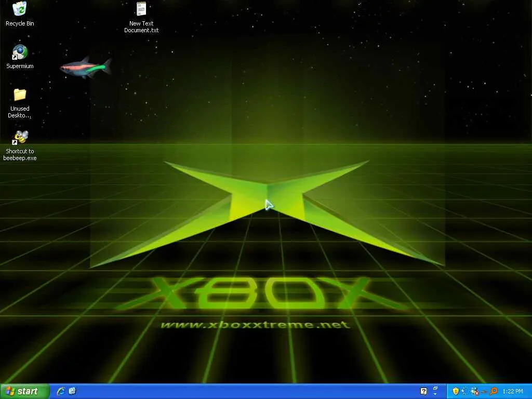Open the Start menu
Viewport: 532px width, 399px height.
click(25, 391)
